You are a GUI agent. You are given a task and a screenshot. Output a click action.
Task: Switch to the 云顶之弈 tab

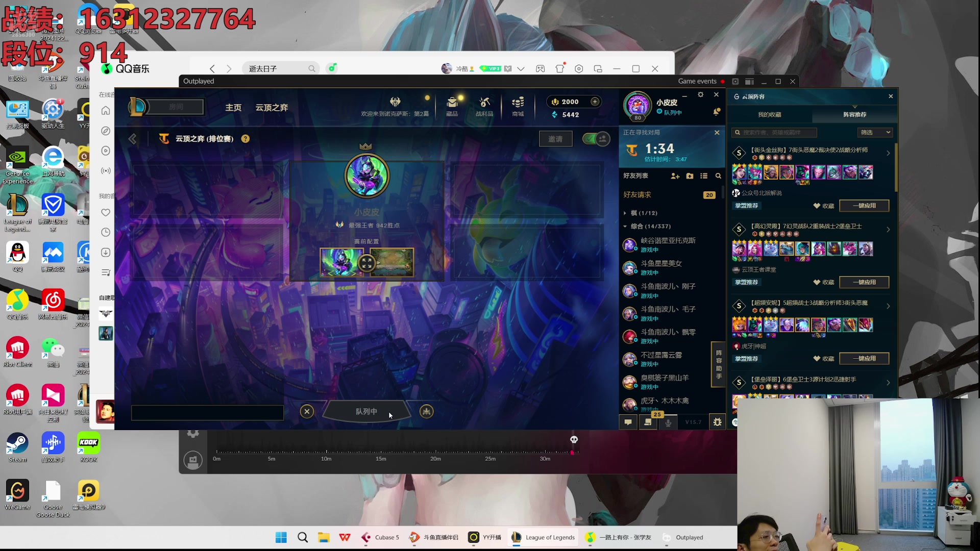272,108
